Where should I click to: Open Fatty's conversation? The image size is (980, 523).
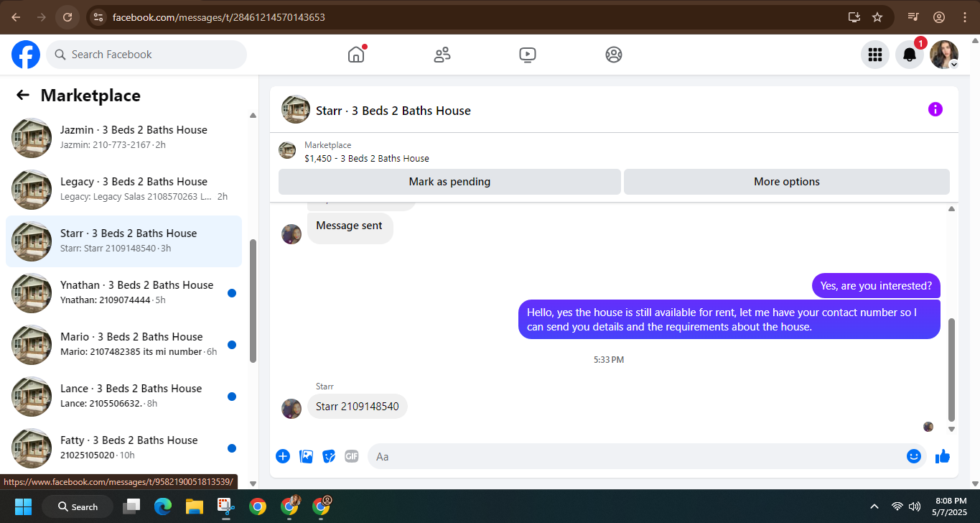click(123, 448)
